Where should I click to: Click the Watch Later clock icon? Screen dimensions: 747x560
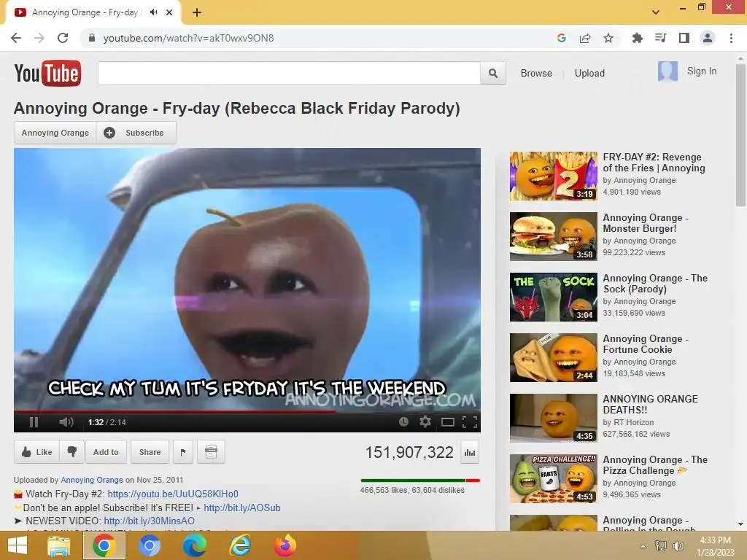click(x=403, y=421)
